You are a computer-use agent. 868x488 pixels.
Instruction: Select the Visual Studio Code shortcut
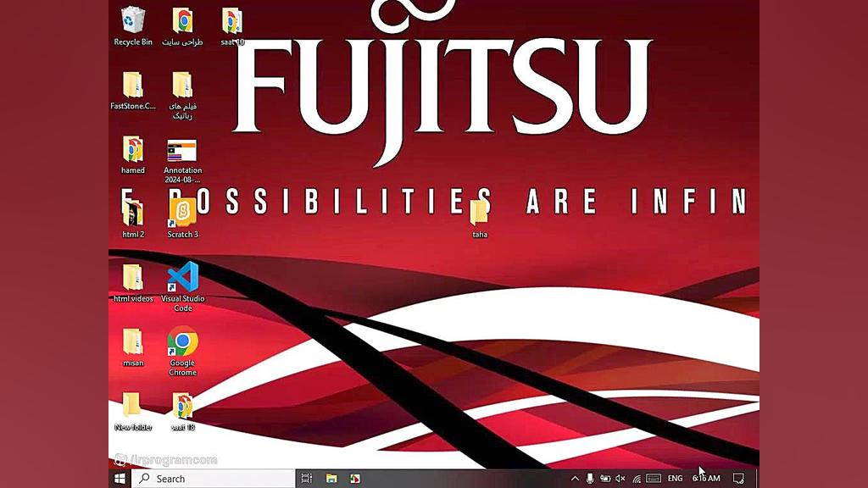[183, 286]
